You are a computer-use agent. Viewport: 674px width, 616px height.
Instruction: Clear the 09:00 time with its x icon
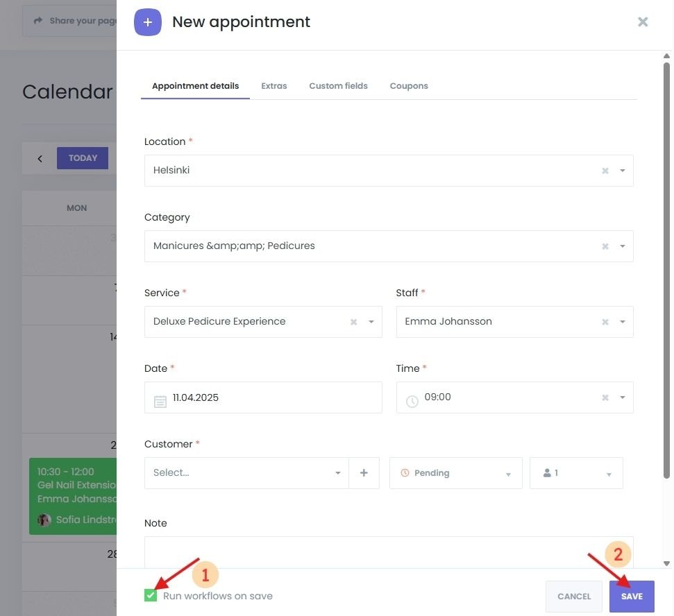[604, 397]
